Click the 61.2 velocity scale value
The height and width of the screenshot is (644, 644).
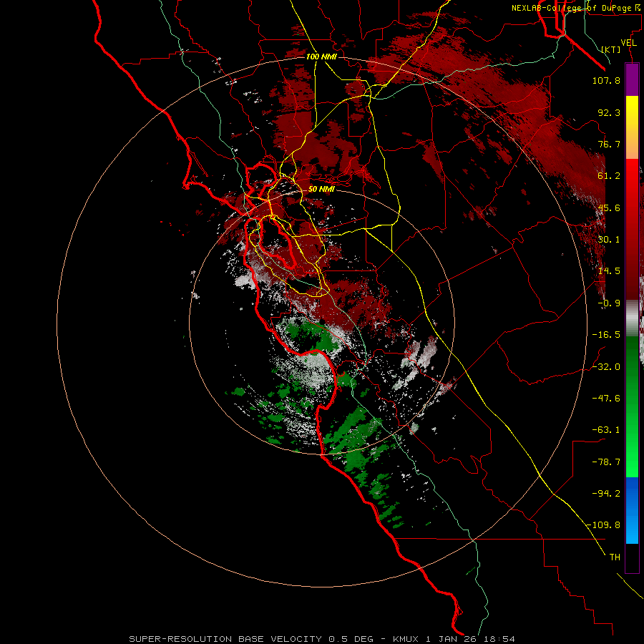point(609,176)
